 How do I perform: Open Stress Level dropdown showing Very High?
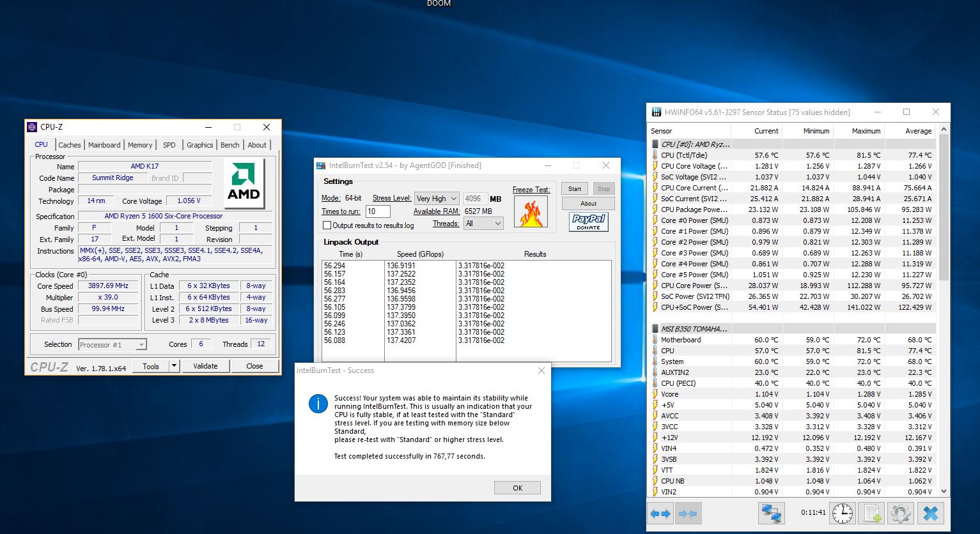pos(437,199)
